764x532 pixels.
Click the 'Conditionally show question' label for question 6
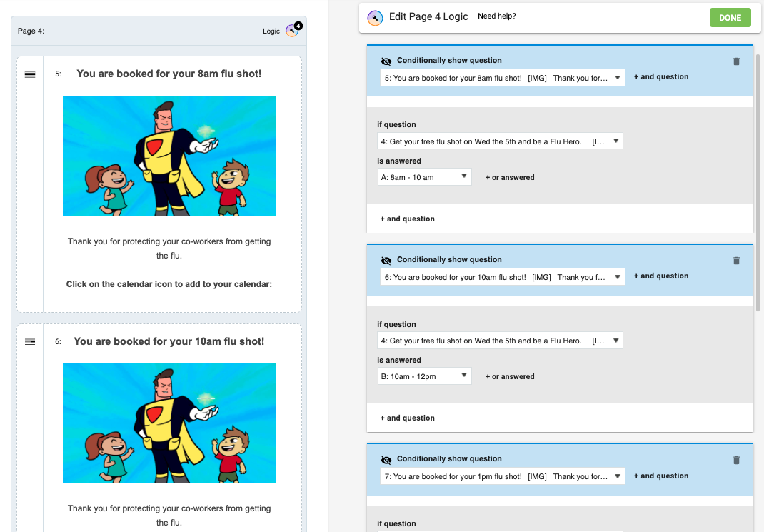[449, 260]
